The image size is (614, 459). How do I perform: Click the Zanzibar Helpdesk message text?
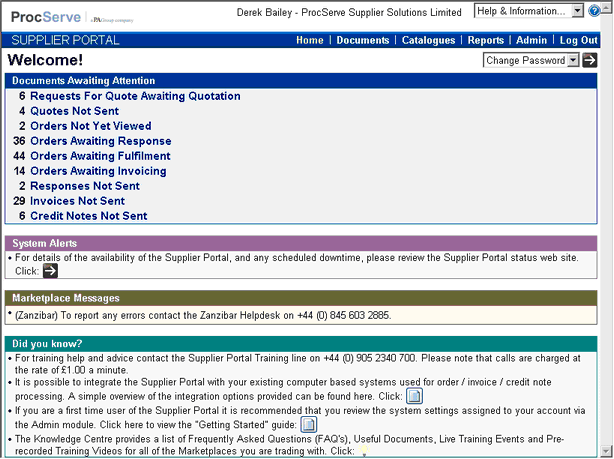(x=202, y=315)
